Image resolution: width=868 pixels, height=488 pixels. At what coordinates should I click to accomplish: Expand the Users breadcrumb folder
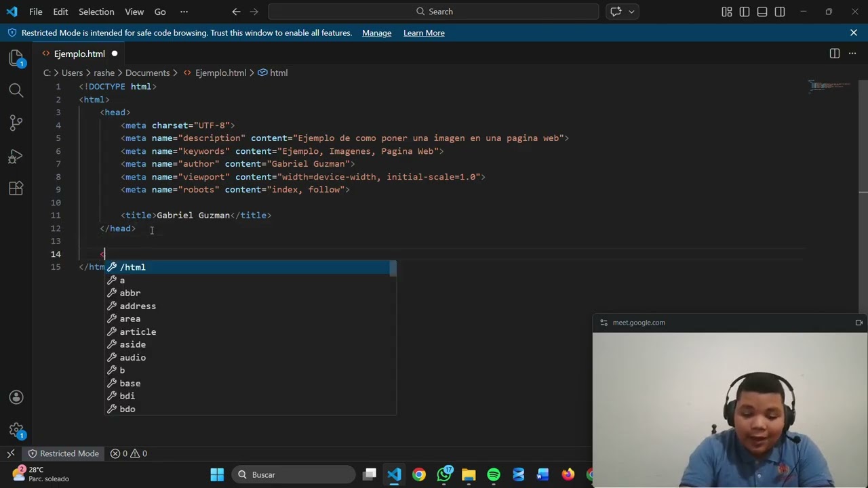tap(72, 73)
